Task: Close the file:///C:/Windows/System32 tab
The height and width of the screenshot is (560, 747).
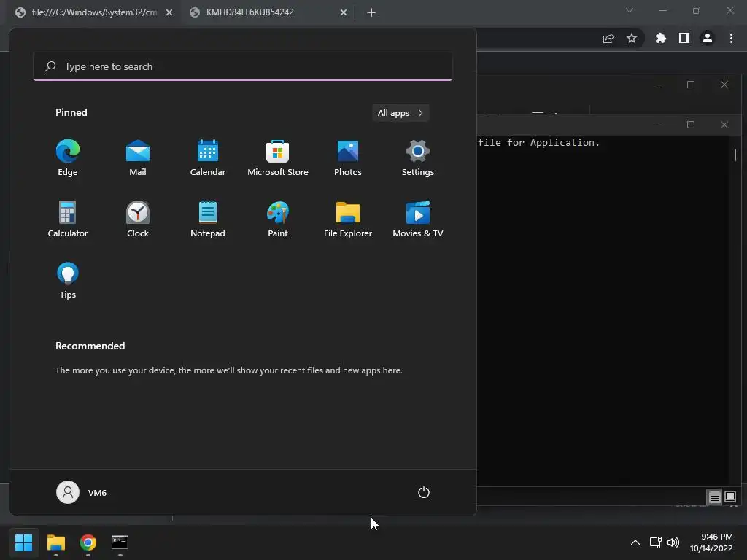Action: click(x=169, y=12)
